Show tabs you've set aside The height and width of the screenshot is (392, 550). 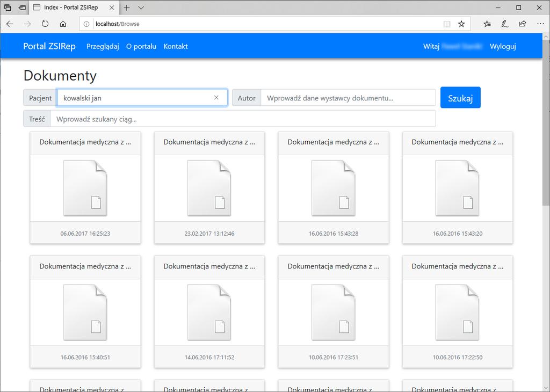[x=8, y=8]
